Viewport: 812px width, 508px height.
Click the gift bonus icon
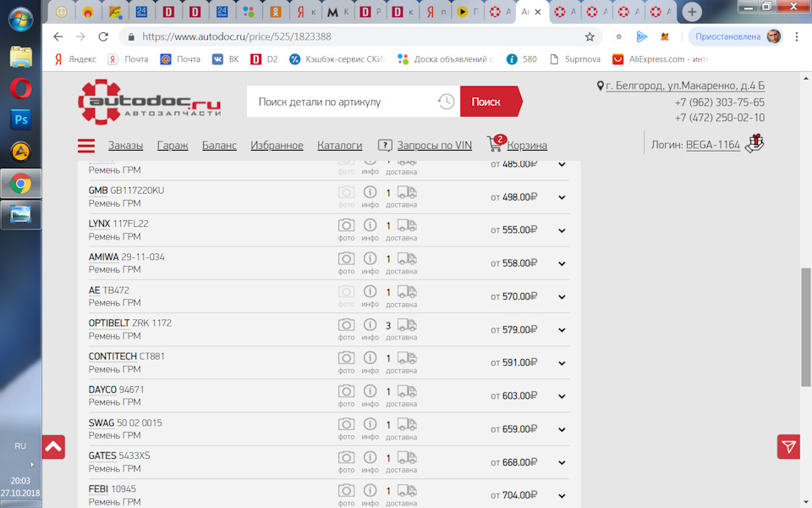click(x=754, y=143)
